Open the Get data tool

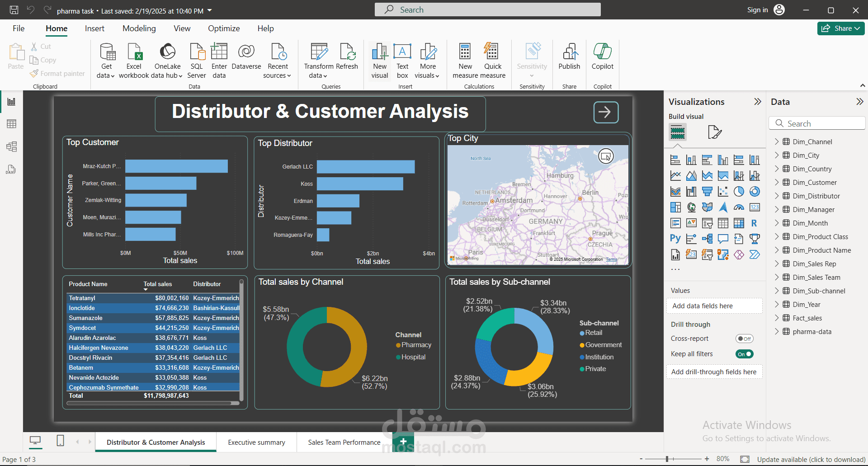(106, 61)
